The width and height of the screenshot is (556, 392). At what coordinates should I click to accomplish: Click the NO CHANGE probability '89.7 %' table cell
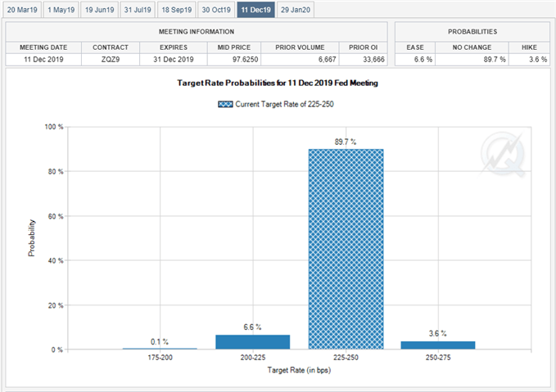tap(472, 60)
